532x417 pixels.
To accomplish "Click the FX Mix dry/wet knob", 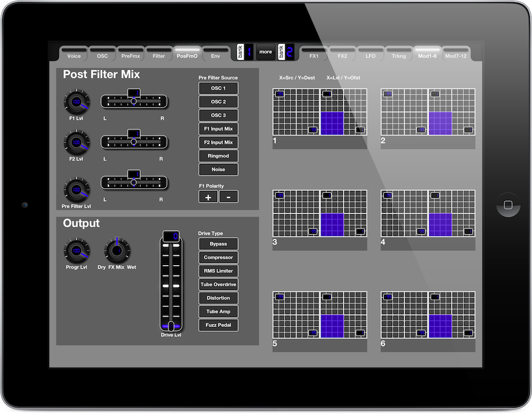I will pos(117,251).
